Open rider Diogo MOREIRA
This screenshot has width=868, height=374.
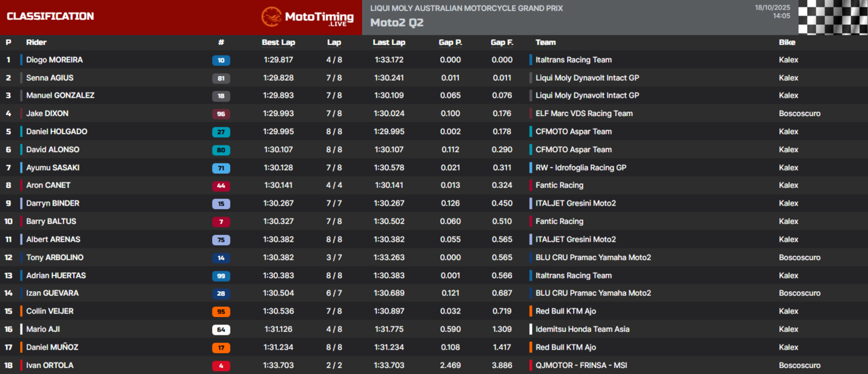54,60
